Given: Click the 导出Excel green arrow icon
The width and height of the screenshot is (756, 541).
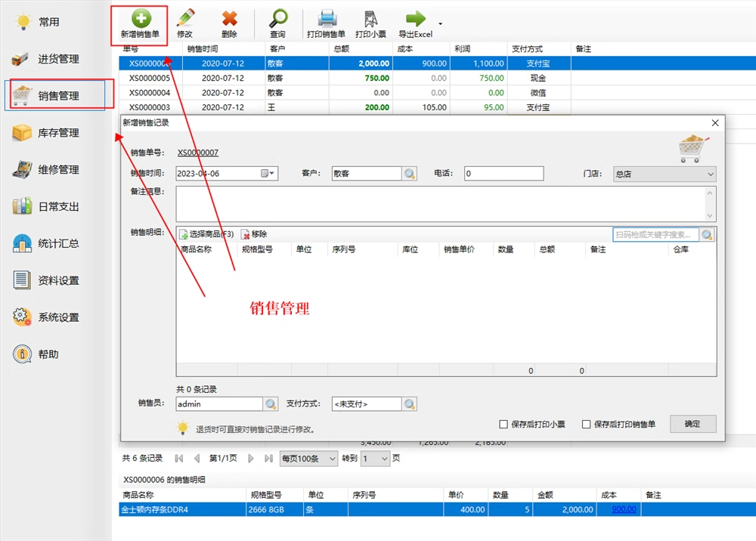Looking at the screenshot, I should [416, 18].
